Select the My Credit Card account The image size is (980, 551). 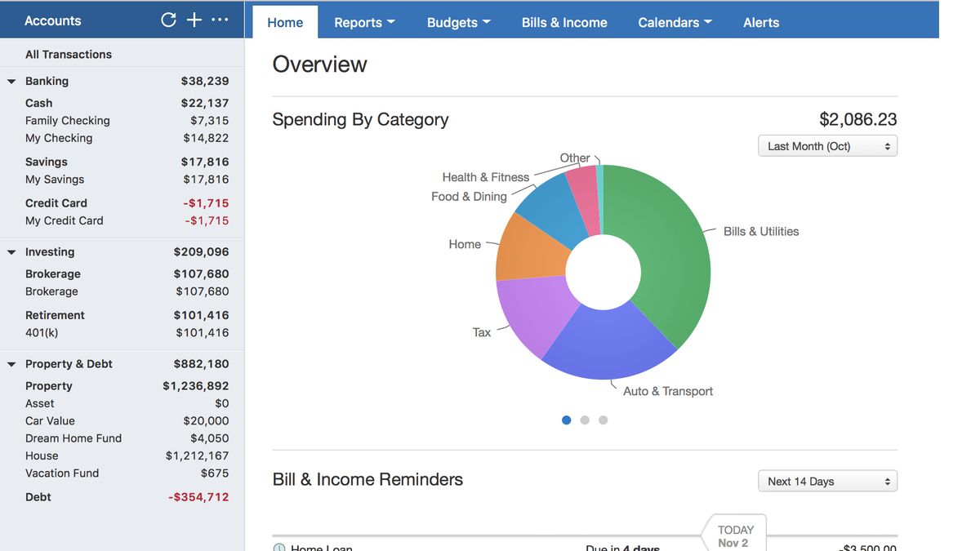click(x=63, y=220)
